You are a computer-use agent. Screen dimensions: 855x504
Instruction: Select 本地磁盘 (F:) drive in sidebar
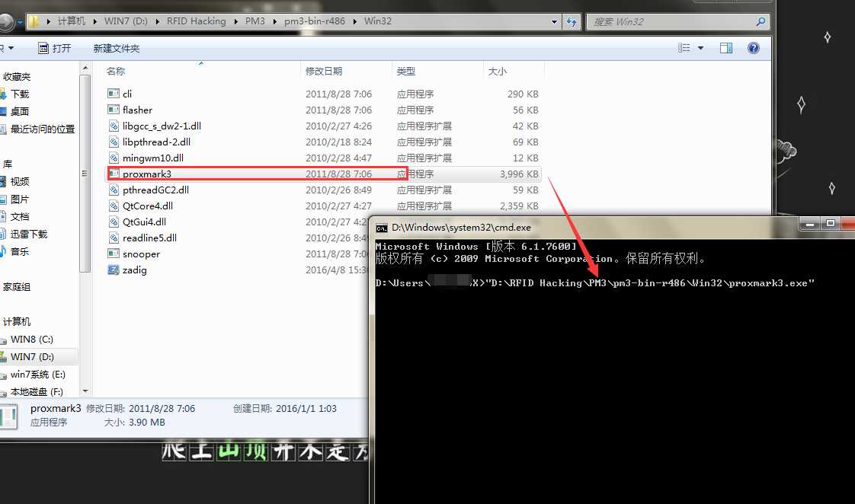point(37,392)
